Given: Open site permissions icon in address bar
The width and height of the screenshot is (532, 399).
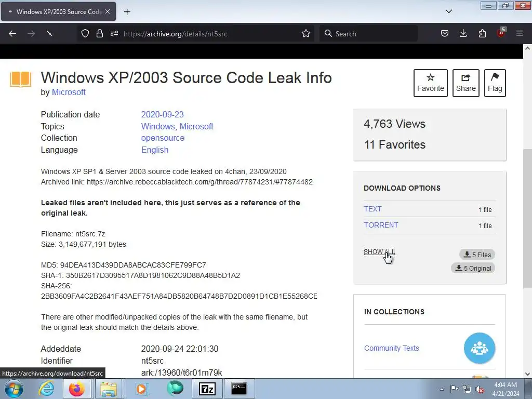Looking at the screenshot, I should 114,34.
